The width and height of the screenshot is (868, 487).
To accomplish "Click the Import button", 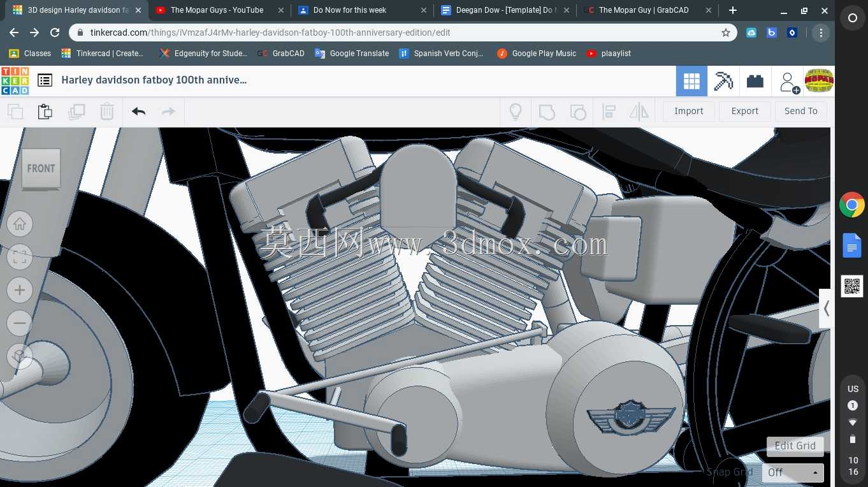I will (x=689, y=111).
